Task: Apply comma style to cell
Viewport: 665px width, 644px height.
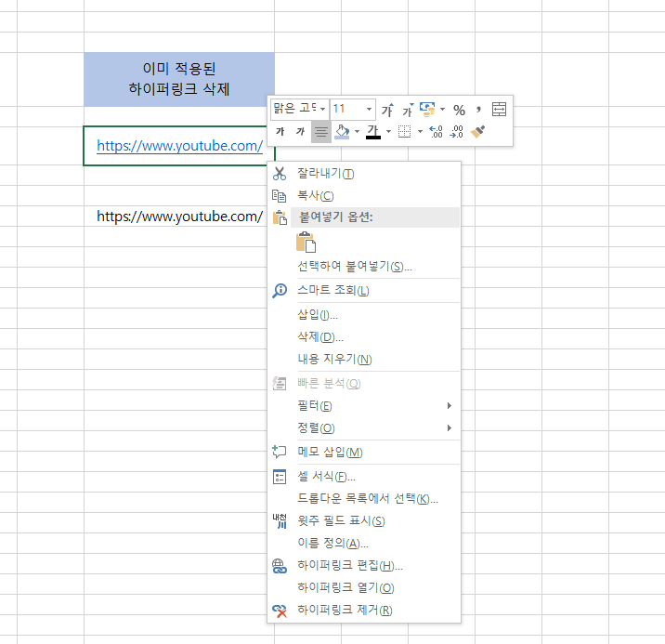Action: point(479,110)
